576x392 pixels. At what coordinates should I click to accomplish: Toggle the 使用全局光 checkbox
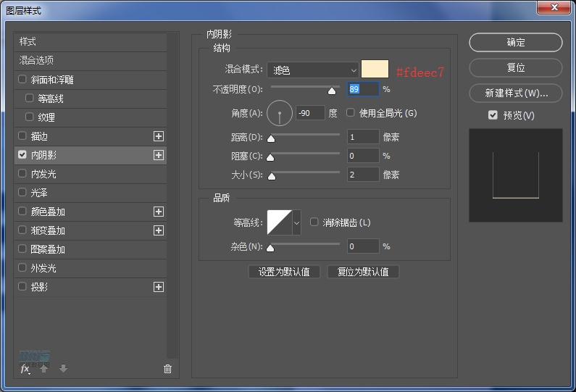point(351,113)
